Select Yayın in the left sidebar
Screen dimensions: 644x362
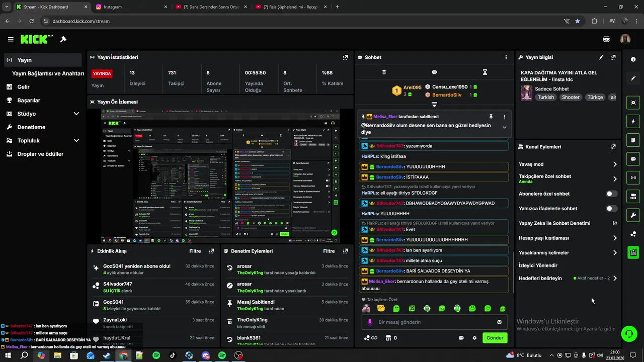pos(43,60)
